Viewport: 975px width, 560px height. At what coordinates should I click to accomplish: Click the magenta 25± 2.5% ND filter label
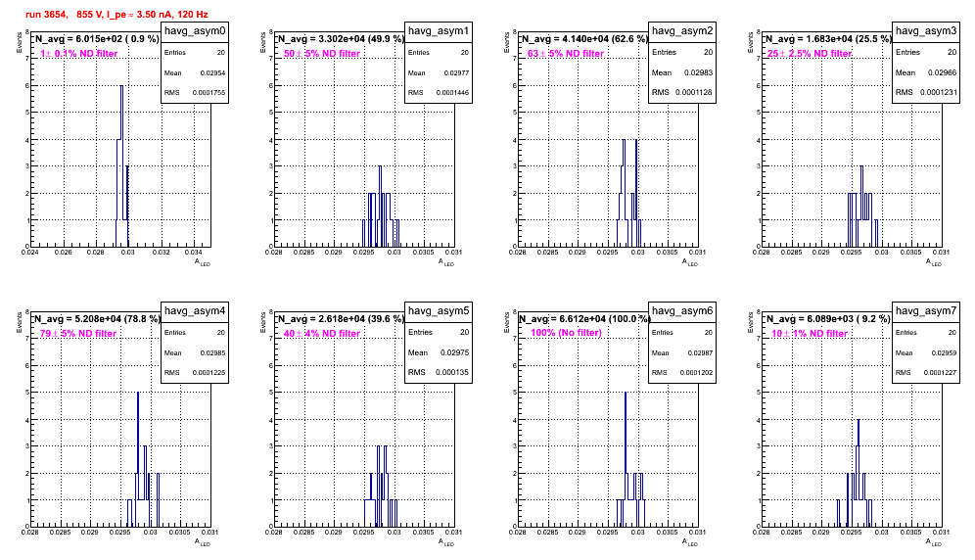tap(810, 54)
